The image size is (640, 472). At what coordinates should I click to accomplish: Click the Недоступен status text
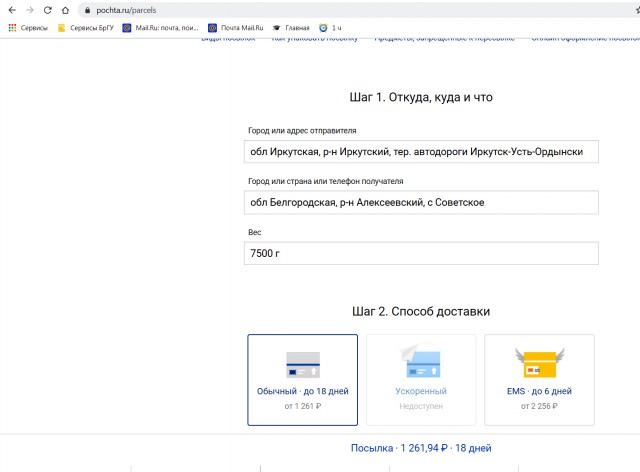click(x=421, y=406)
